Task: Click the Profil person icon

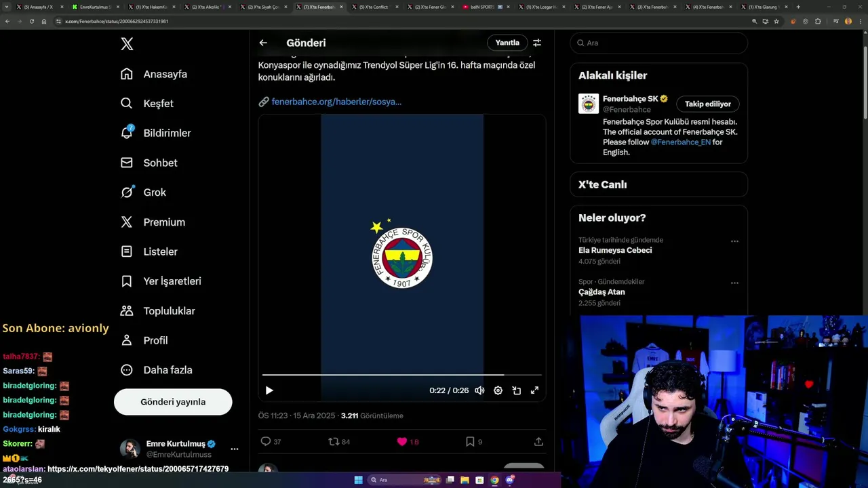Action: point(127,340)
